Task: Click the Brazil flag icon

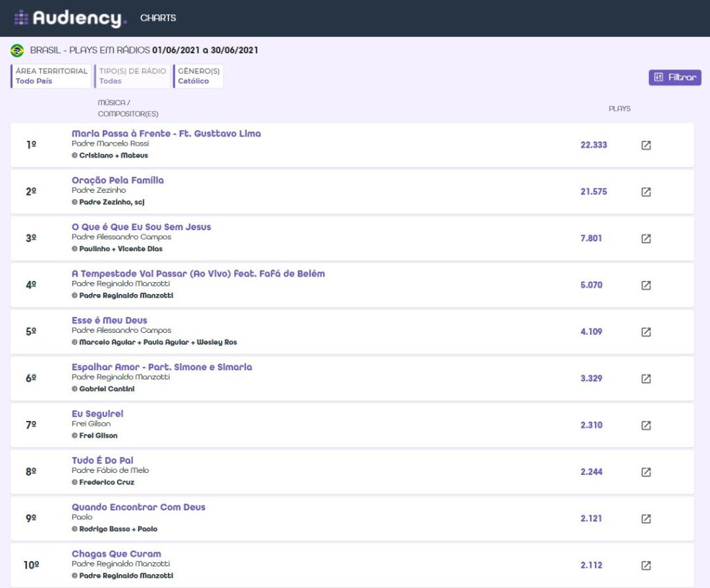Action: (17, 51)
